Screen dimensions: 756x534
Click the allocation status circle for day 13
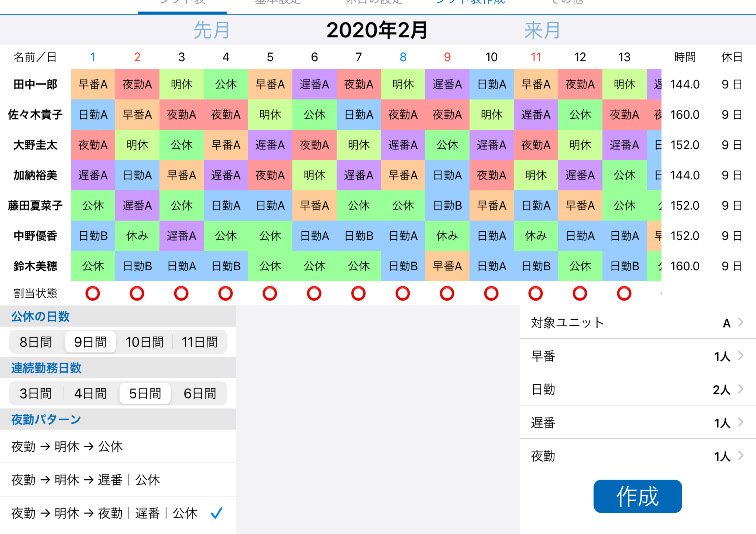tap(624, 293)
